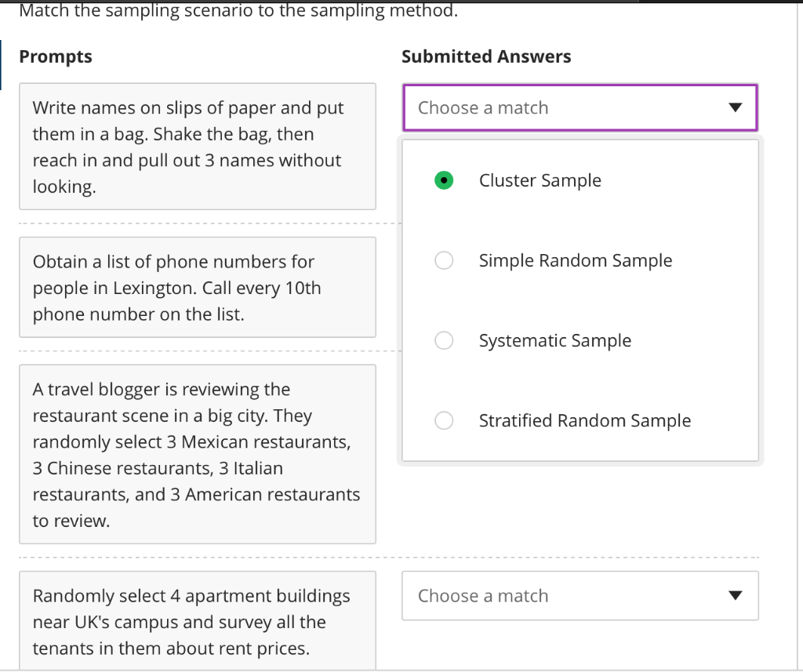Click the dropdown arrow on the highlighted match field

point(736,107)
